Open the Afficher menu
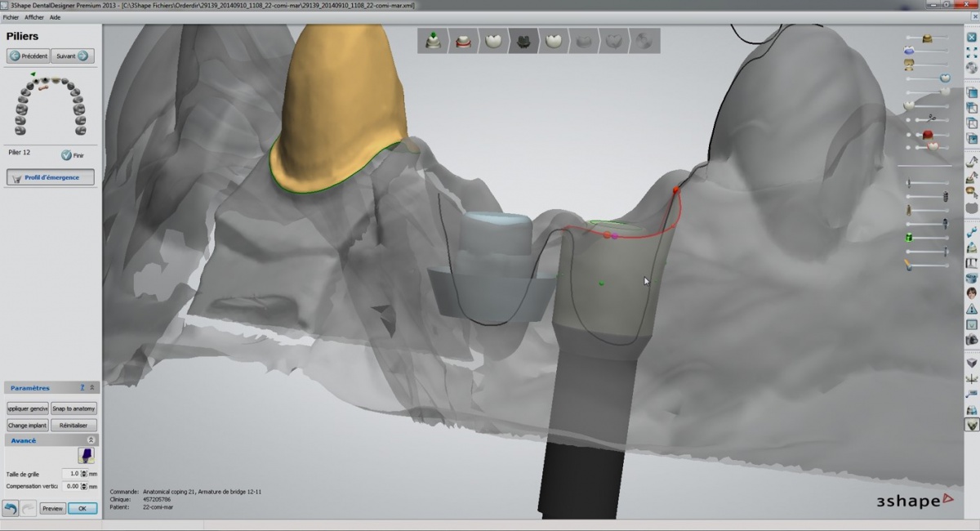980x531 pixels. click(34, 16)
